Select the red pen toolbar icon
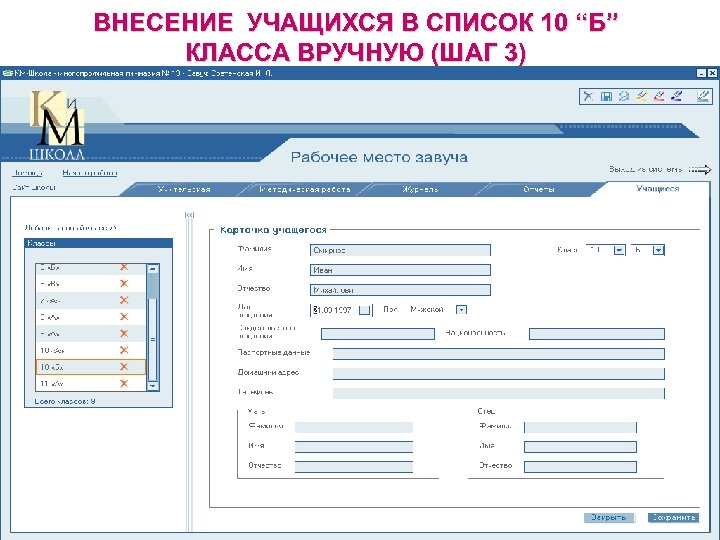The image size is (720, 540). coord(658,96)
